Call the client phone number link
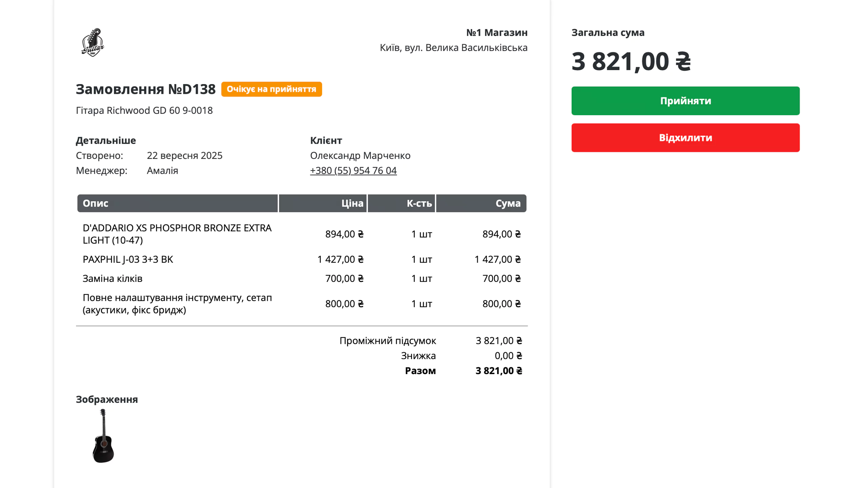 pyautogui.click(x=353, y=170)
